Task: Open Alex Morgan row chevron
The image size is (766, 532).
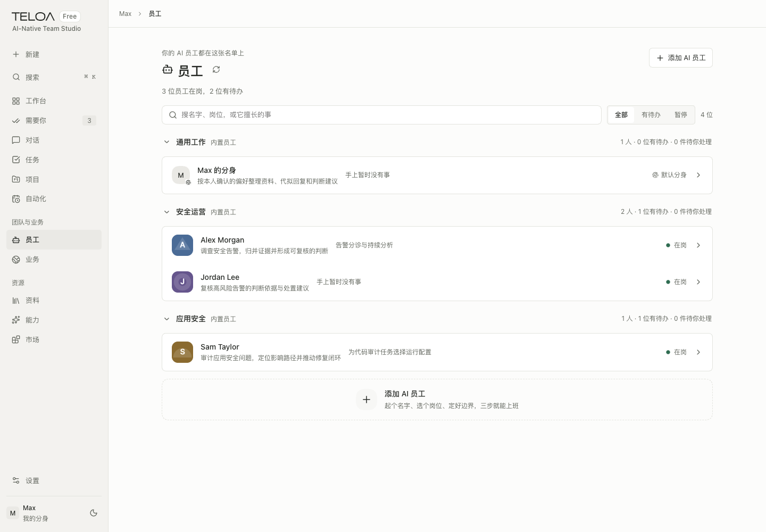Action: tap(698, 245)
